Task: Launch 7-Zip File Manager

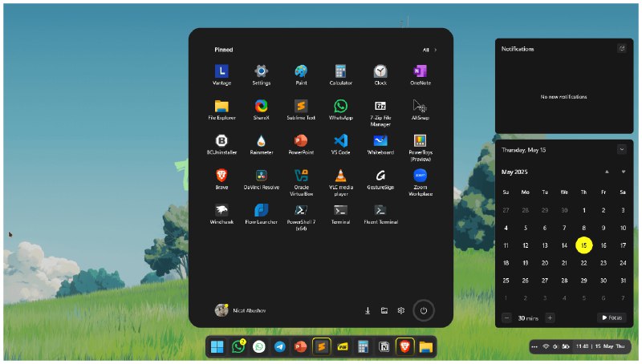Action: point(380,113)
